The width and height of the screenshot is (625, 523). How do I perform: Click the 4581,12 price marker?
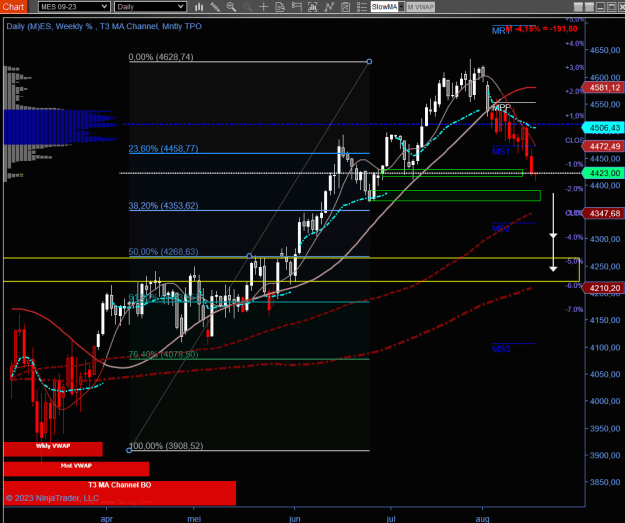(x=603, y=87)
